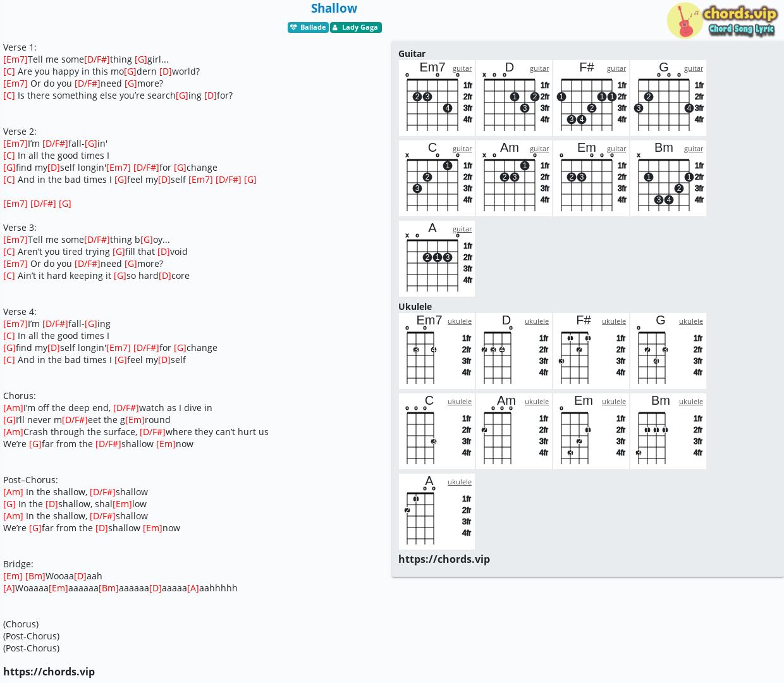Click the 'Verse 3:' section label
784x683 pixels.
(20, 228)
